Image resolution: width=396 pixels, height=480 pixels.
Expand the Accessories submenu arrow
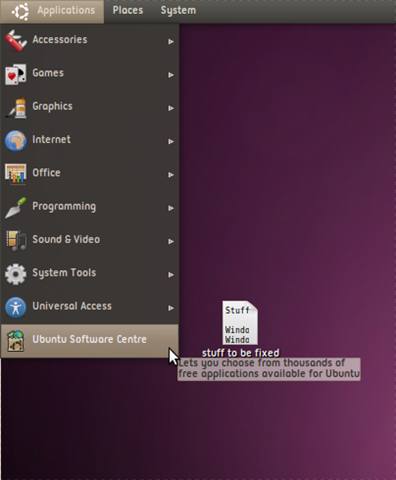(x=171, y=41)
